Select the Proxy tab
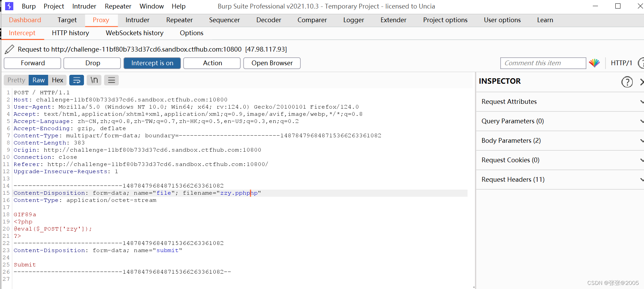The height and width of the screenshot is (289, 644). coord(101,20)
